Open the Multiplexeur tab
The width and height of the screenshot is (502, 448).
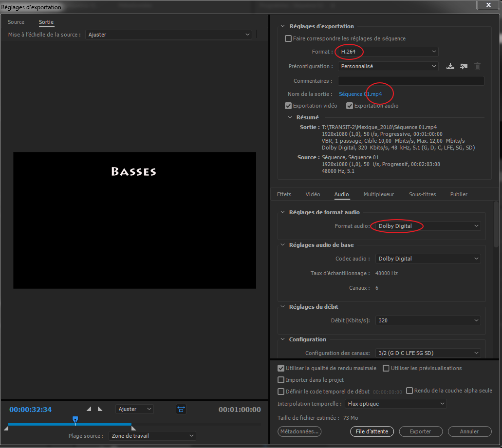pos(378,194)
